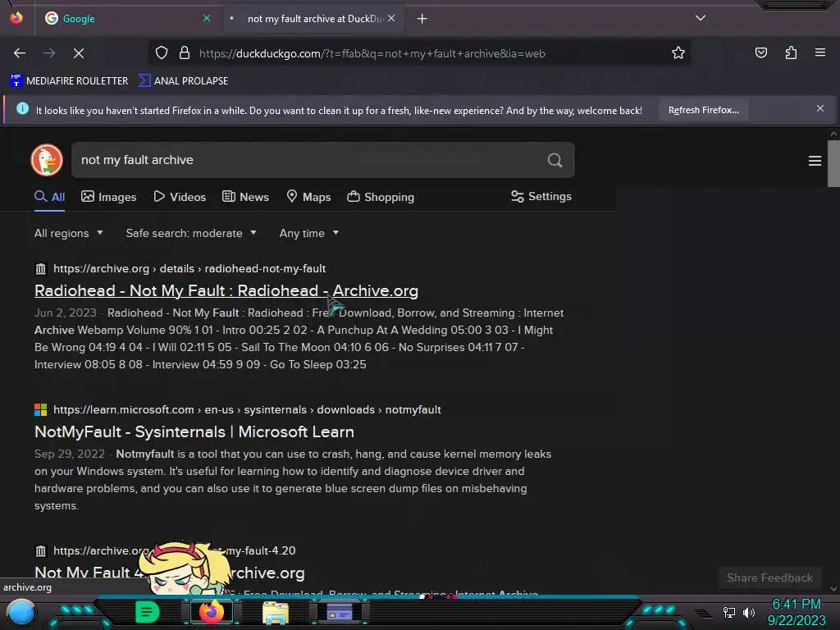Open the 6:41 PM clock and date
Viewport: 840px width, 630px height.
tap(796, 612)
